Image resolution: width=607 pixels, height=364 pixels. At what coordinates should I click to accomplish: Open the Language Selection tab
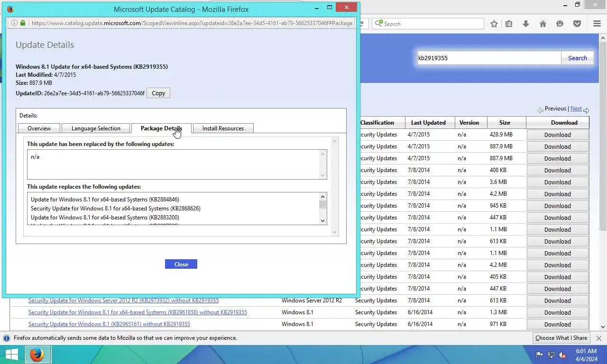[x=96, y=128]
